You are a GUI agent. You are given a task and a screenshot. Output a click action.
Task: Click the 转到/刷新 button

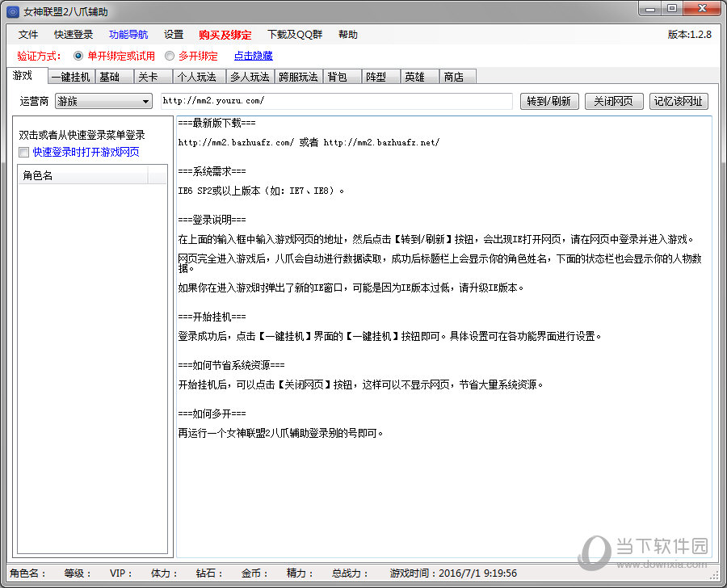click(x=549, y=101)
